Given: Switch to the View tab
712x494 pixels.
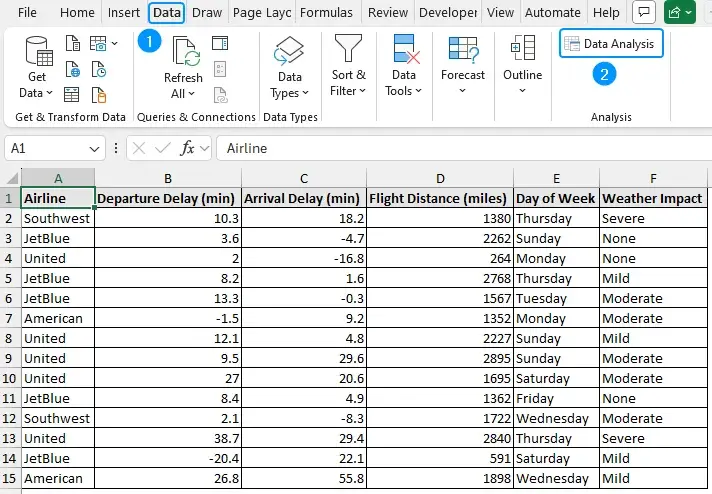Looking at the screenshot, I should [500, 12].
